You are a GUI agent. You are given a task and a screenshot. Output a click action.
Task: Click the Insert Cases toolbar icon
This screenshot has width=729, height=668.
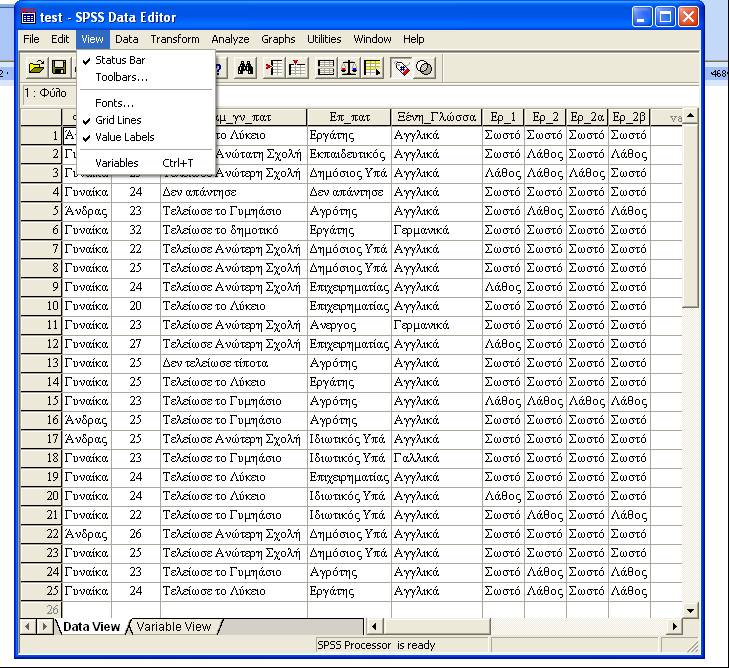click(274, 68)
